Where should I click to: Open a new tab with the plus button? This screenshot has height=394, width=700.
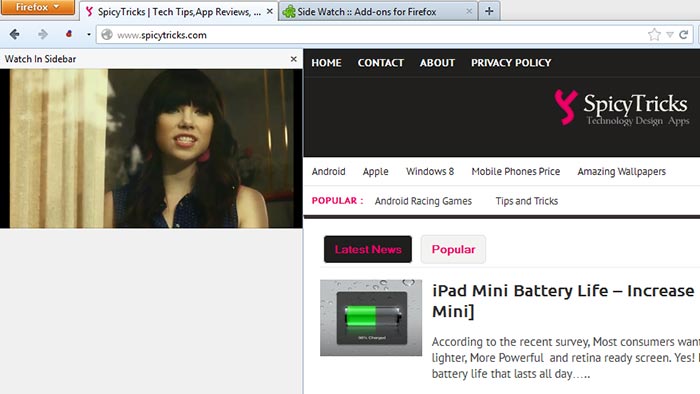[489, 11]
